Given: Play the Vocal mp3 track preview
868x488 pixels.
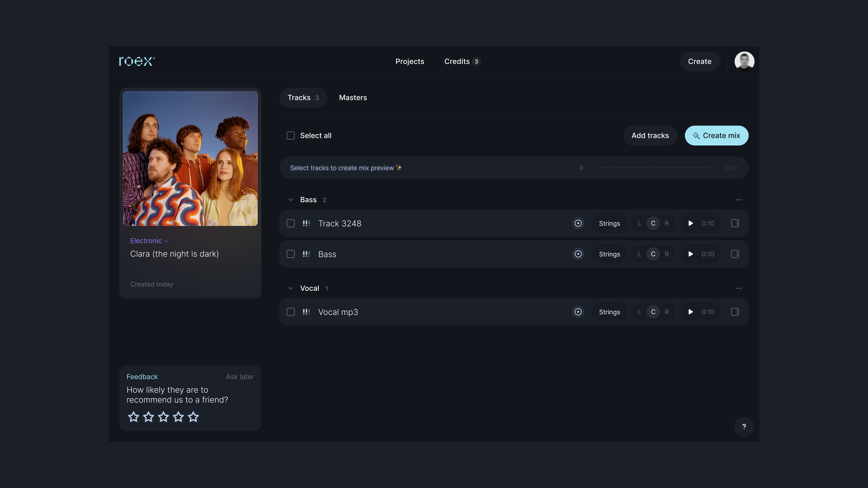Looking at the screenshot, I should click(690, 312).
